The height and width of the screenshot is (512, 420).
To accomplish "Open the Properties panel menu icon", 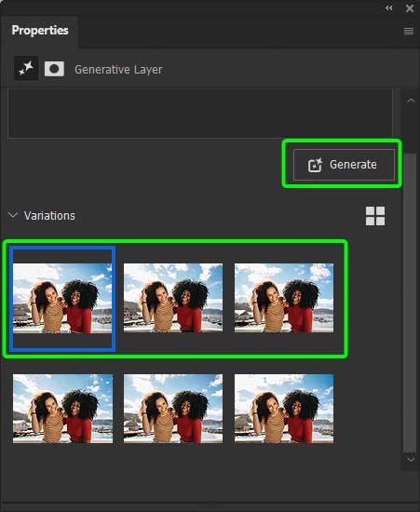I will (409, 31).
